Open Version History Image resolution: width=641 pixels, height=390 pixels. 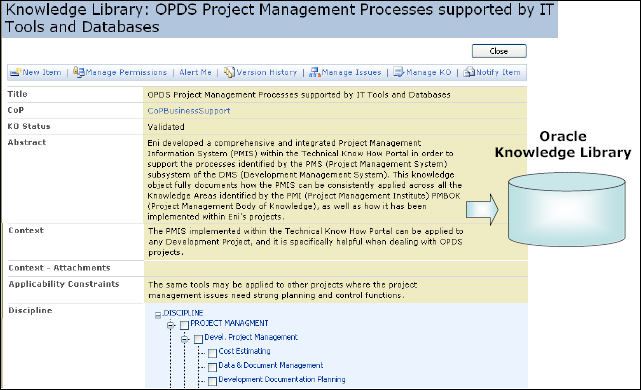pos(267,72)
